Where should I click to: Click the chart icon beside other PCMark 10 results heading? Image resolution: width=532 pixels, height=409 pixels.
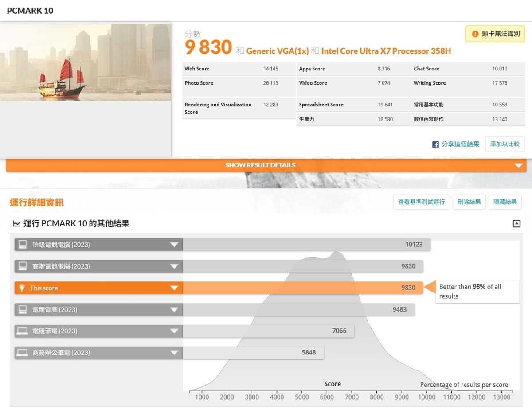[x=17, y=224]
